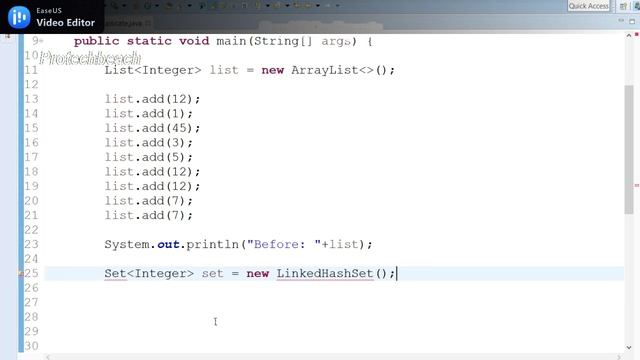Click 'list.add(7);' on line 21
This screenshot has height=360, width=640.
pyautogui.click(x=149, y=215)
